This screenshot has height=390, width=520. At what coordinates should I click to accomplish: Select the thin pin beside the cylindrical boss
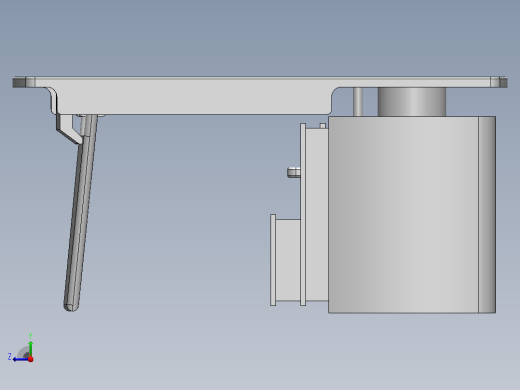(358, 102)
